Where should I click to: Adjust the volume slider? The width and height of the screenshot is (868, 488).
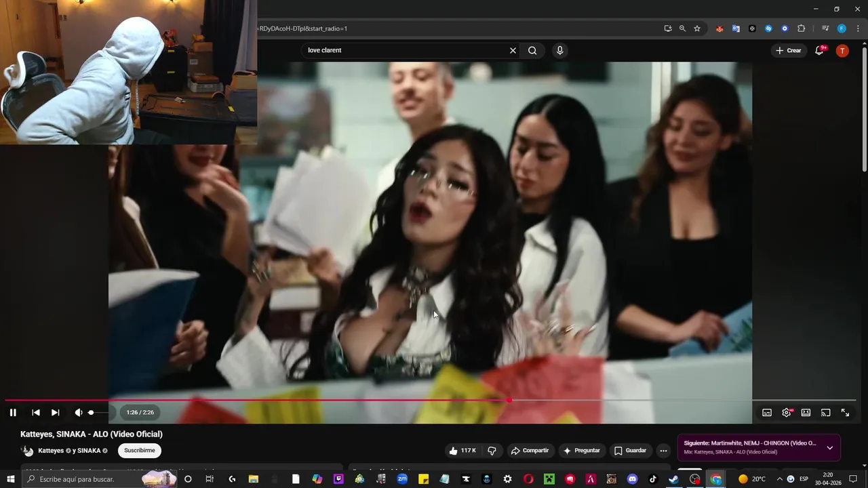(x=99, y=412)
